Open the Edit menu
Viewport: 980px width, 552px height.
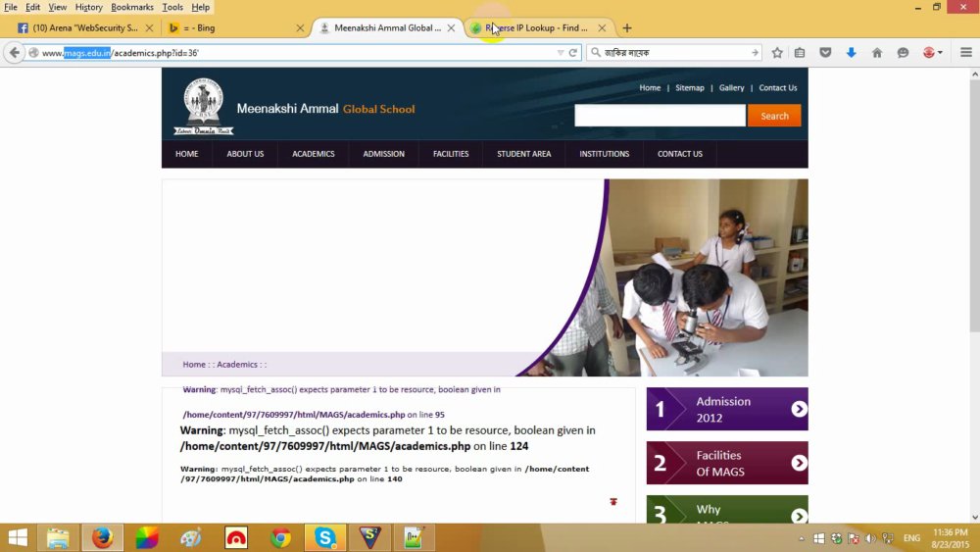[x=33, y=8]
